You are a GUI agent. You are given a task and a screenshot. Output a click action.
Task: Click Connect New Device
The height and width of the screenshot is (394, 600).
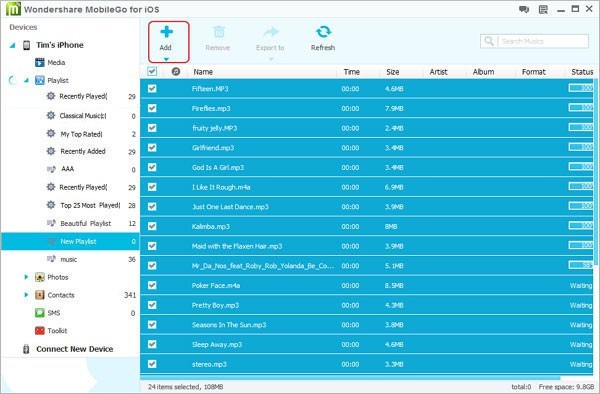coord(75,349)
